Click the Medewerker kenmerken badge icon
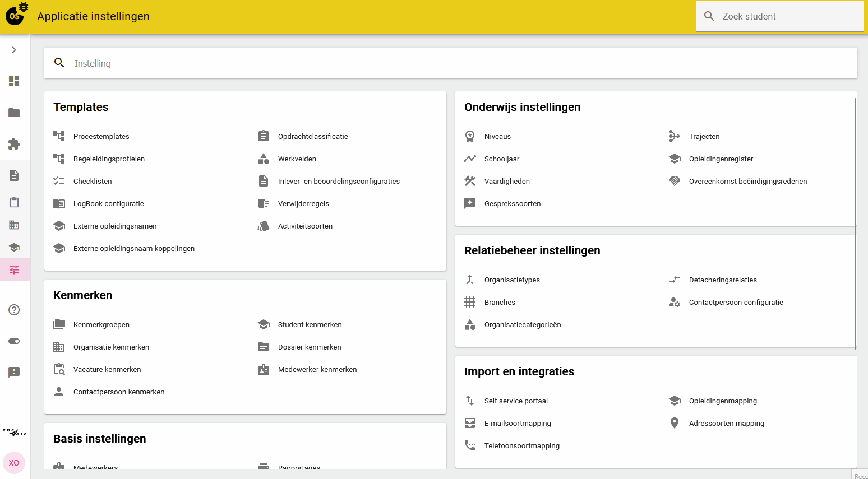Image resolution: width=868 pixels, height=479 pixels. pos(264,369)
